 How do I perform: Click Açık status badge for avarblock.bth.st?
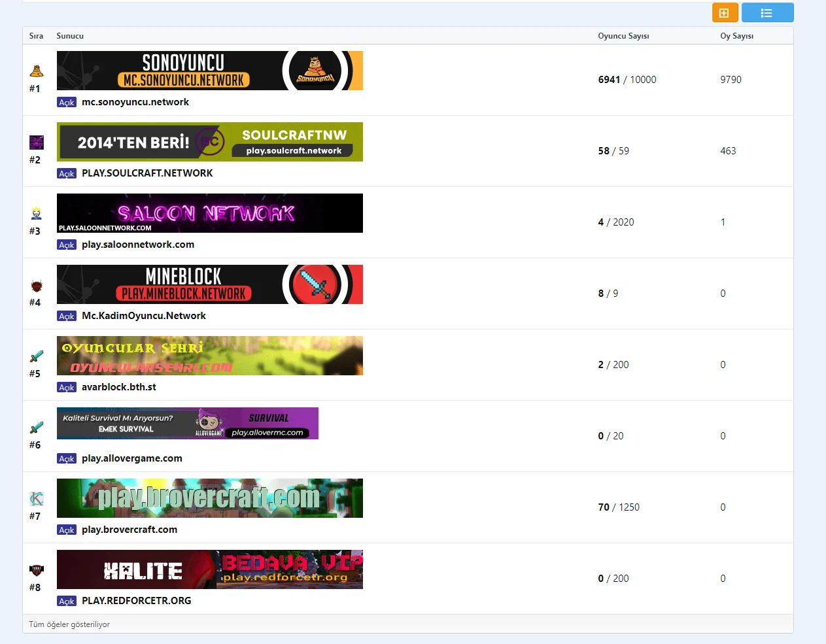(x=67, y=388)
